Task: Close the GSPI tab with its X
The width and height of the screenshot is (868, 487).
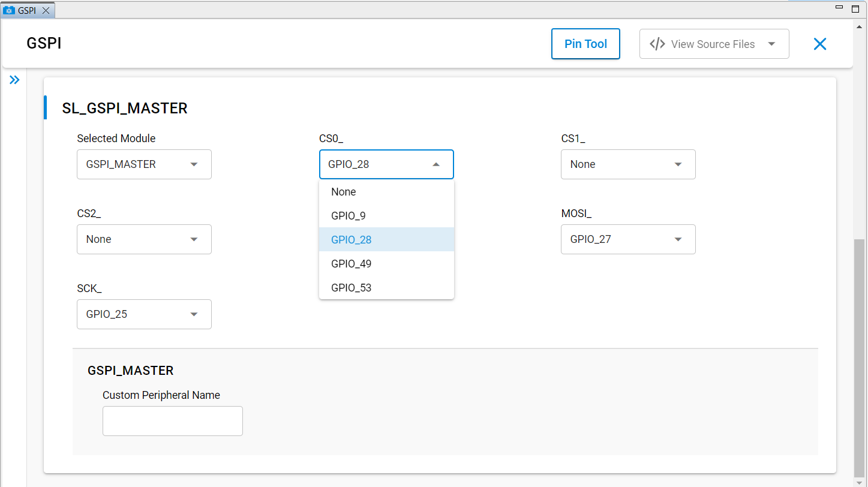Action: [46, 10]
